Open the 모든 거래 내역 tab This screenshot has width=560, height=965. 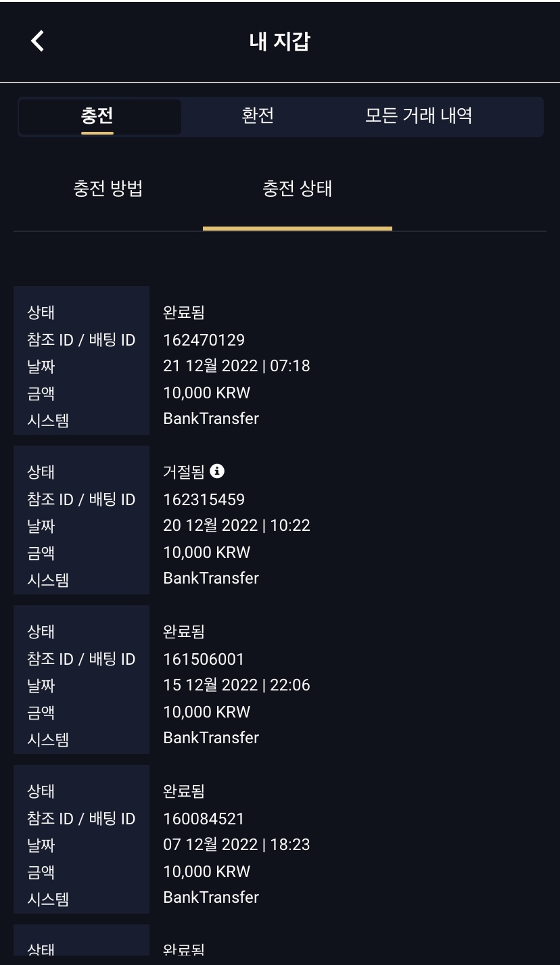418,116
